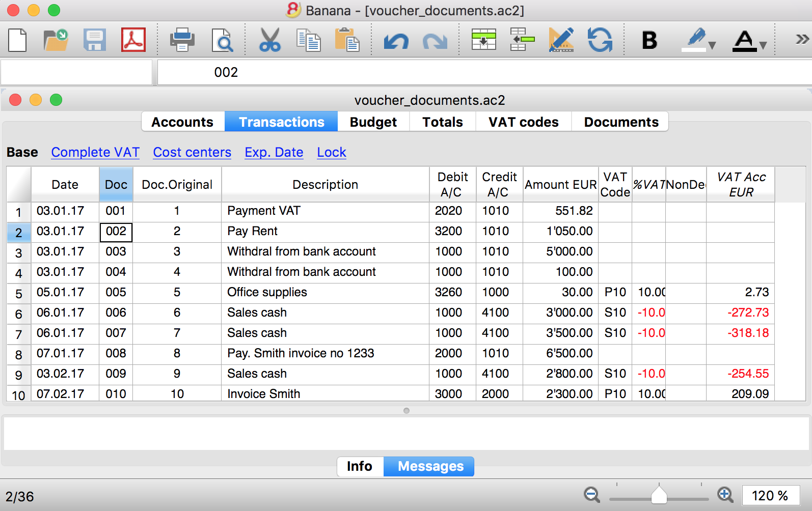Open the Documents tab
This screenshot has width=812, height=511.
(x=621, y=122)
